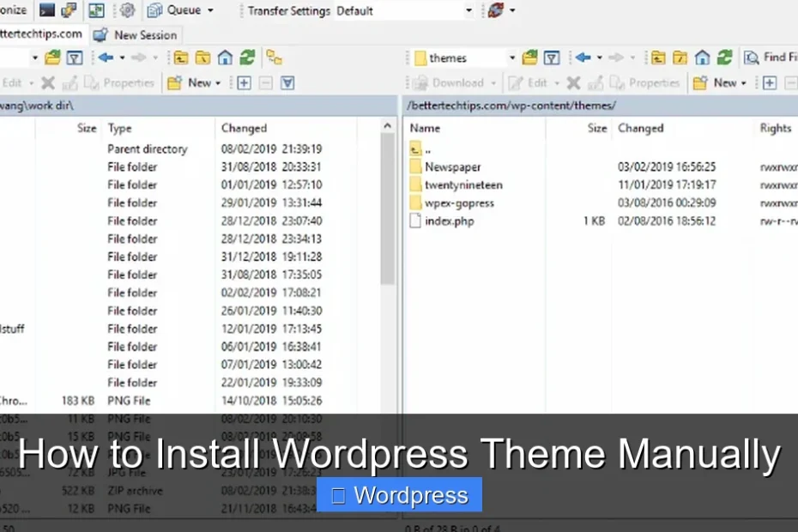This screenshot has width=798, height=532.
Task: Expand New dropdown arrow in left panel
Action: (x=218, y=83)
